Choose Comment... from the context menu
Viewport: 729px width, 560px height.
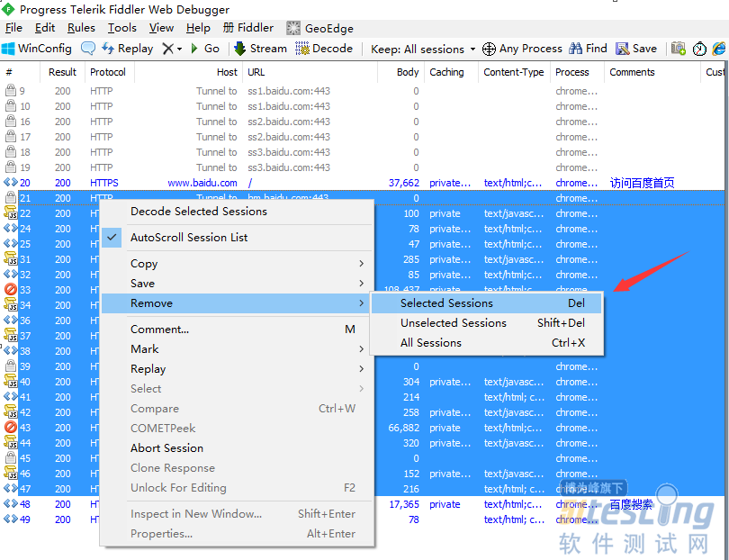coord(237,330)
